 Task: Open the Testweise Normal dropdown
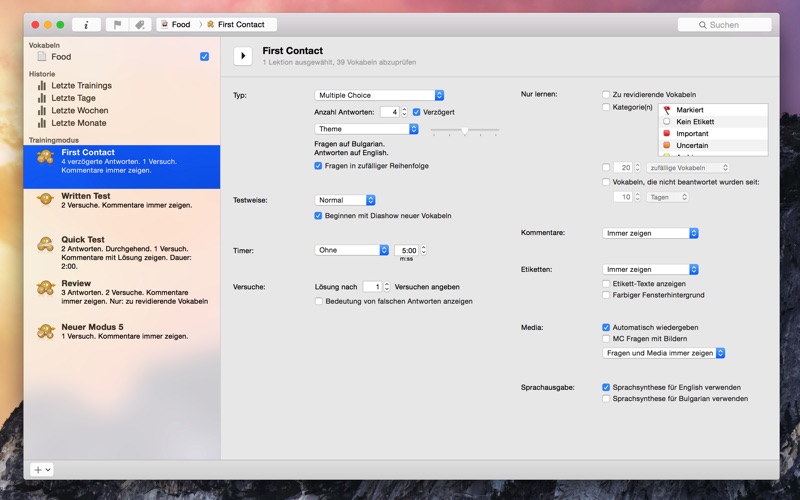(x=345, y=200)
